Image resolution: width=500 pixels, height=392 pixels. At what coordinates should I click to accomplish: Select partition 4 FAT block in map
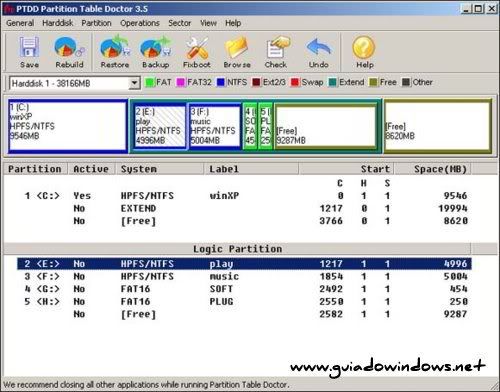click(x=250, y=126)
